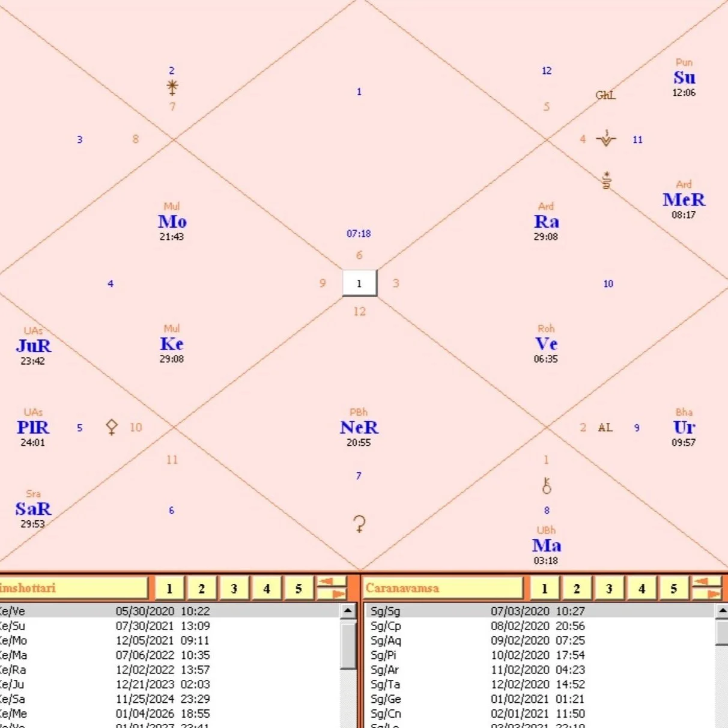
Task: Select dasa level 4 in Caranavamsa panel
Action: coord(642,588)
